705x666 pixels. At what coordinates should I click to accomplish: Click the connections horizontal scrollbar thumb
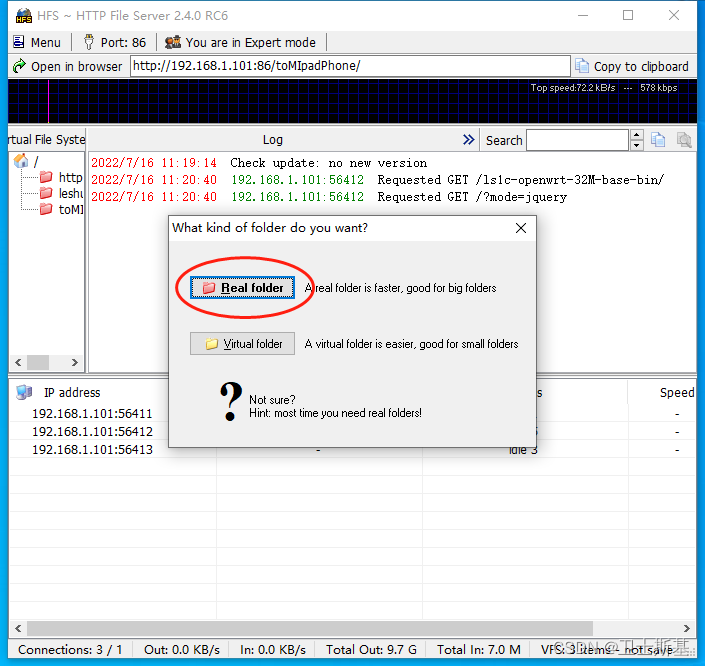(310, 628)
